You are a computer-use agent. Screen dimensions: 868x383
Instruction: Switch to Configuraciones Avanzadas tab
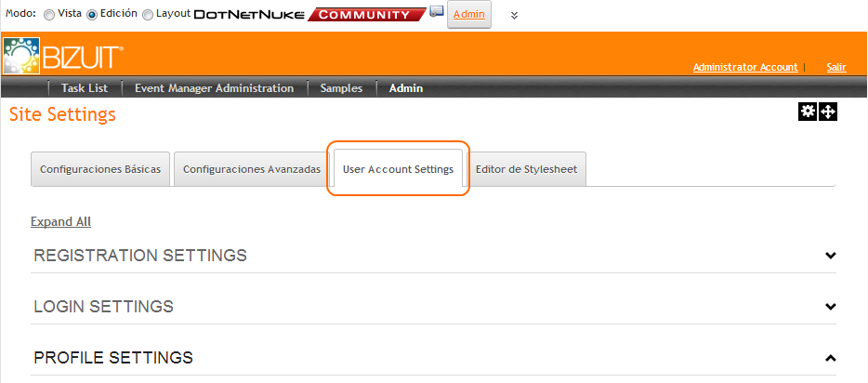(252, 169)
